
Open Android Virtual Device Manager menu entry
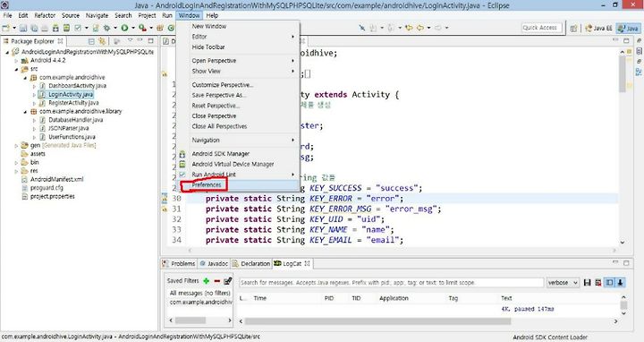point(233,164)
